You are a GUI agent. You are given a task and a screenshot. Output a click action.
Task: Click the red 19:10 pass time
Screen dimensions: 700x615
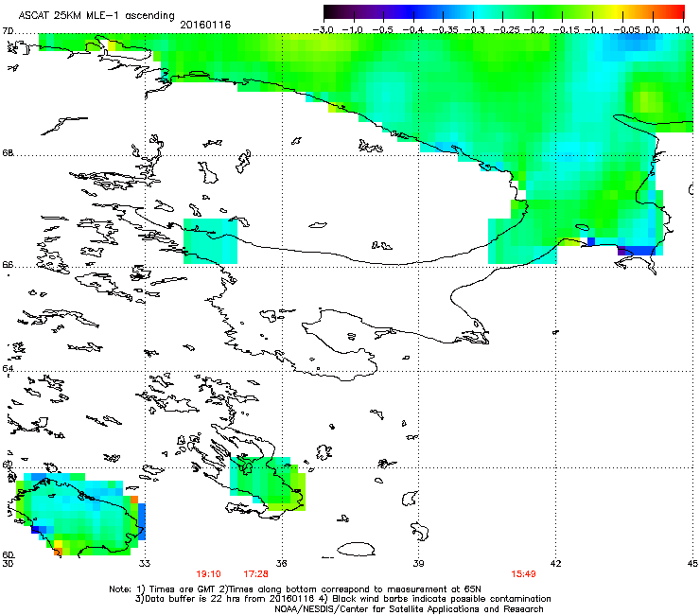click(x=208, y=574)
